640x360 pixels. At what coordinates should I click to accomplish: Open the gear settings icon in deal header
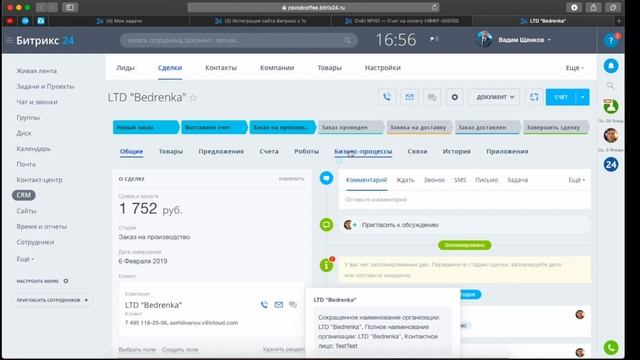454,97
